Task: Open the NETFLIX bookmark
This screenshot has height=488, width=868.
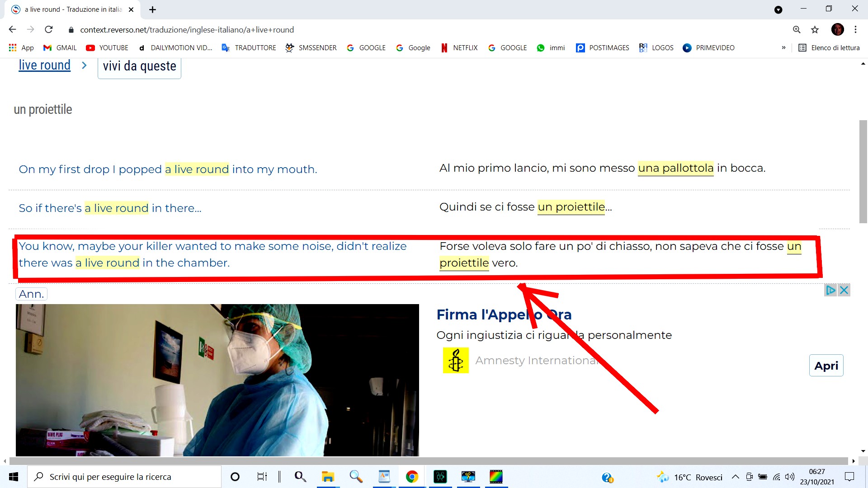Action: click(459, 48)
